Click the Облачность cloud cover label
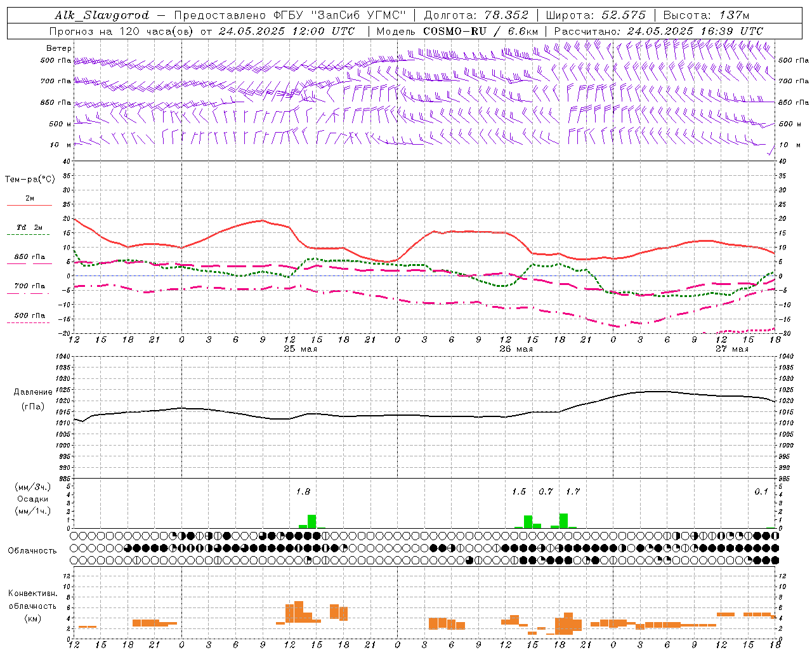This screenshot has width=812, height=650. point(32,550)
